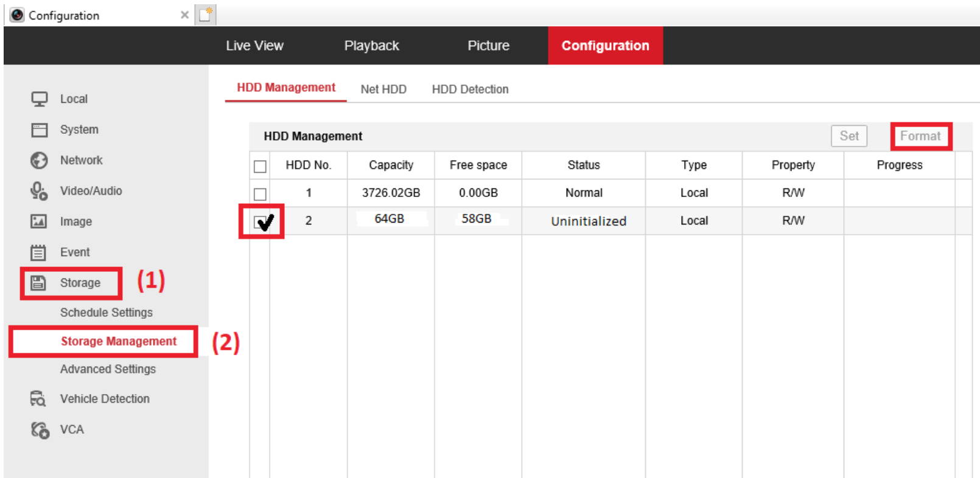Switch to Playback tab
The width and height of the screenshot is (980, 478).
point(371,46)
